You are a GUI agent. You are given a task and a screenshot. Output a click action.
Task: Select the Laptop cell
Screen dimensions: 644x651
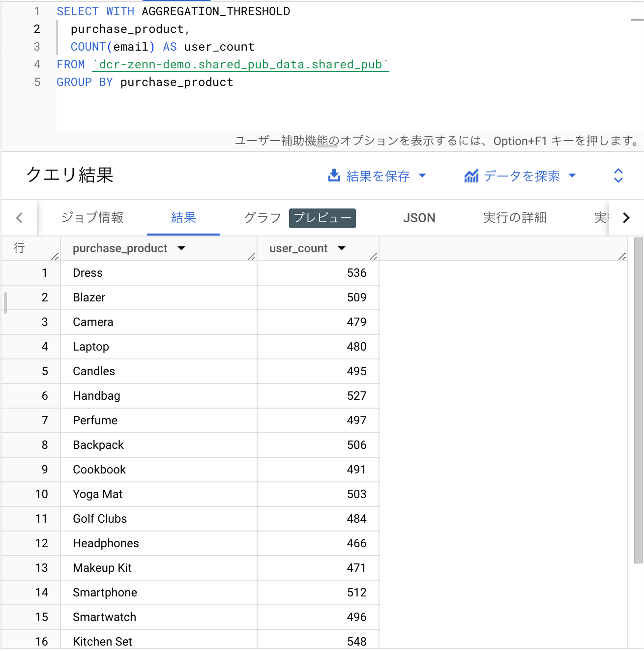click(159, 347)
